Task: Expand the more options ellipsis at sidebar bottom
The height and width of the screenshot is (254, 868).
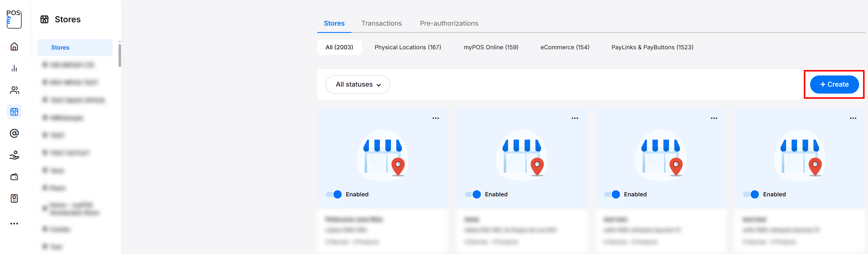Action: point(14,223)
